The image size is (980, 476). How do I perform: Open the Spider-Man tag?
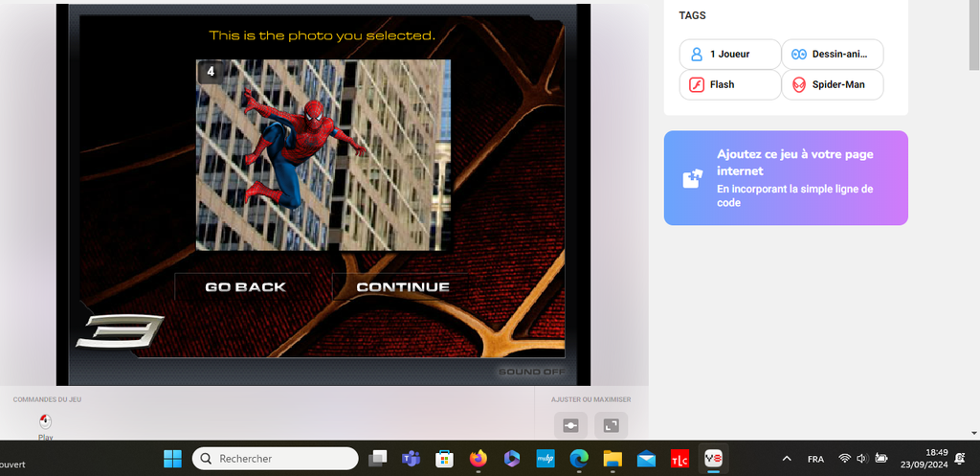[833, 84]
